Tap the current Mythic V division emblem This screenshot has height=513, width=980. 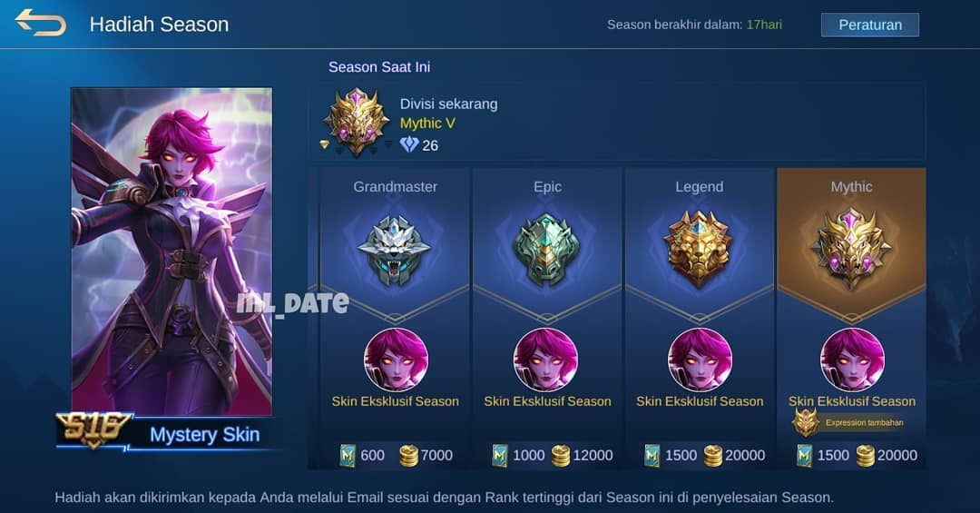[x=357, y=122]
